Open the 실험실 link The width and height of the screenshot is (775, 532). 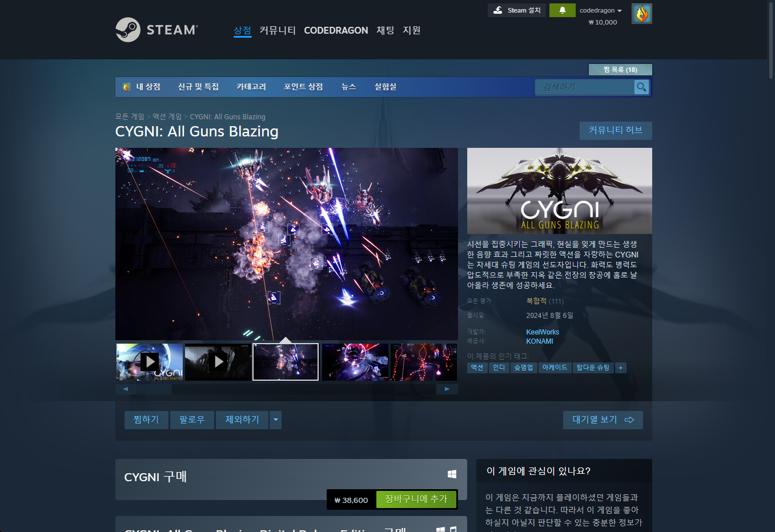pyautogui.click(x=386, y=87)
